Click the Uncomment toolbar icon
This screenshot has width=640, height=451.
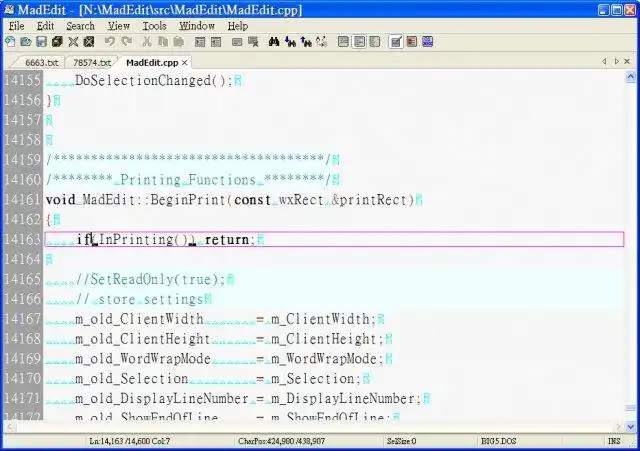click(x=253, y=42)
